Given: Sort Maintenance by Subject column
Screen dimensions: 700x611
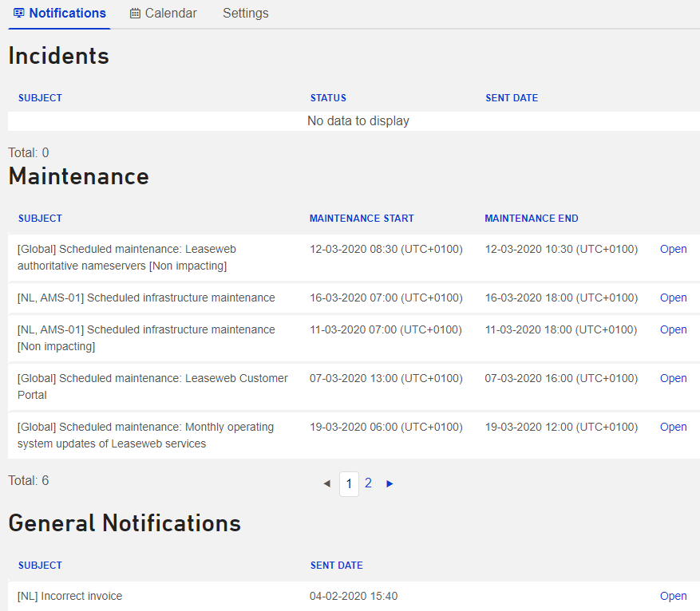Looking at the screenshot, I should point(40,219).
